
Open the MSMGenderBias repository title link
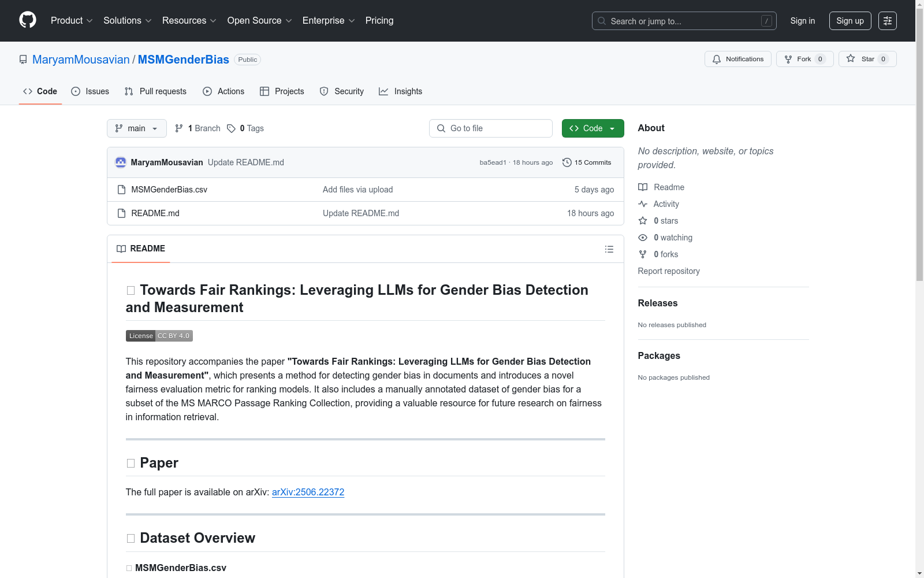click(x=184, y=60)
